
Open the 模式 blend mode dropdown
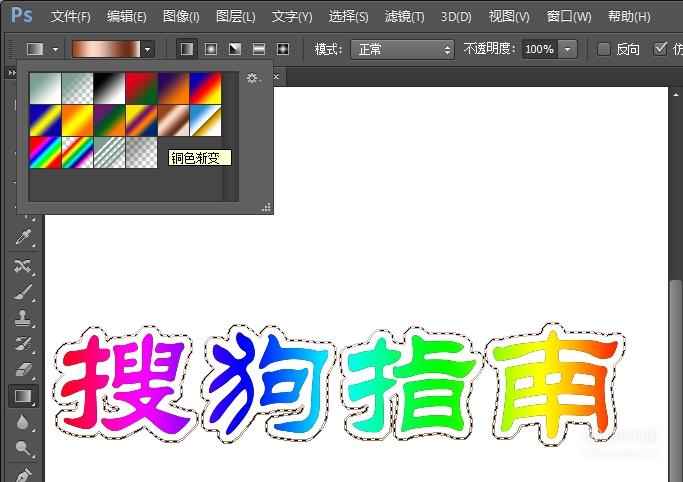coord(402,49)
